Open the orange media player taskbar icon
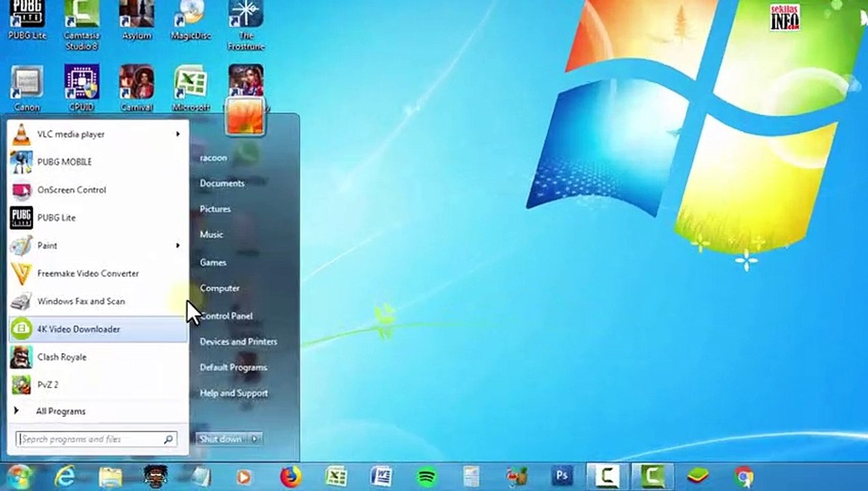868x491 pixels. [244, 477]
